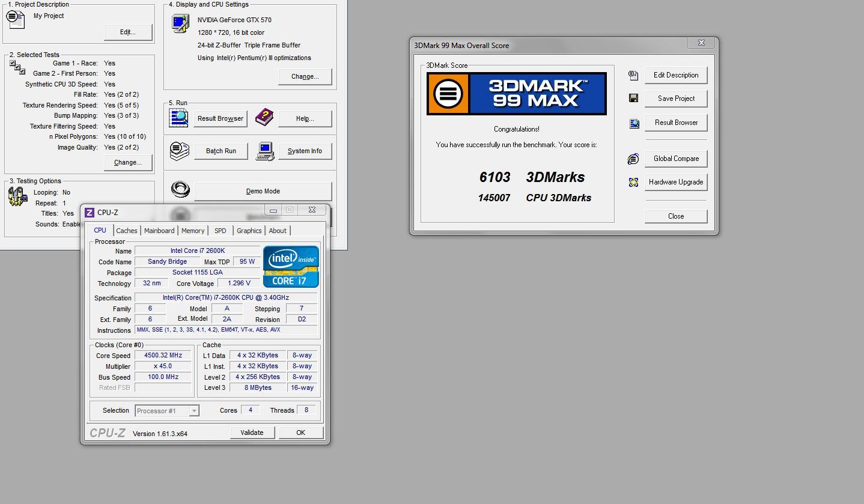
Task: Click the Help... button
Action: 305,118
